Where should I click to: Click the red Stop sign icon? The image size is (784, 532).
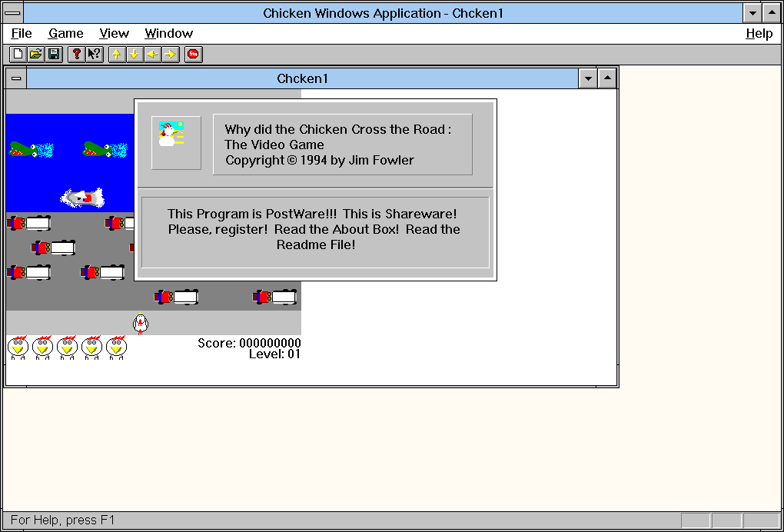click(194, 54)
